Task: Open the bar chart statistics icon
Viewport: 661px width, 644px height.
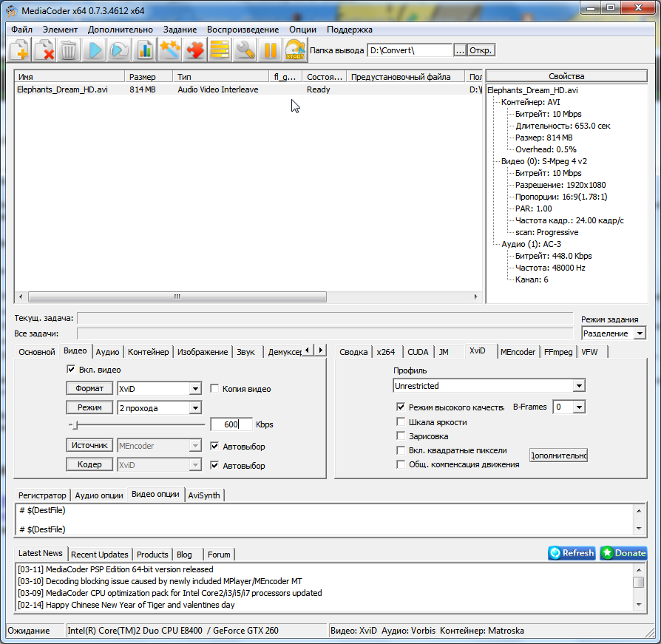Action: pyautogui.click(x=145, y=50)
